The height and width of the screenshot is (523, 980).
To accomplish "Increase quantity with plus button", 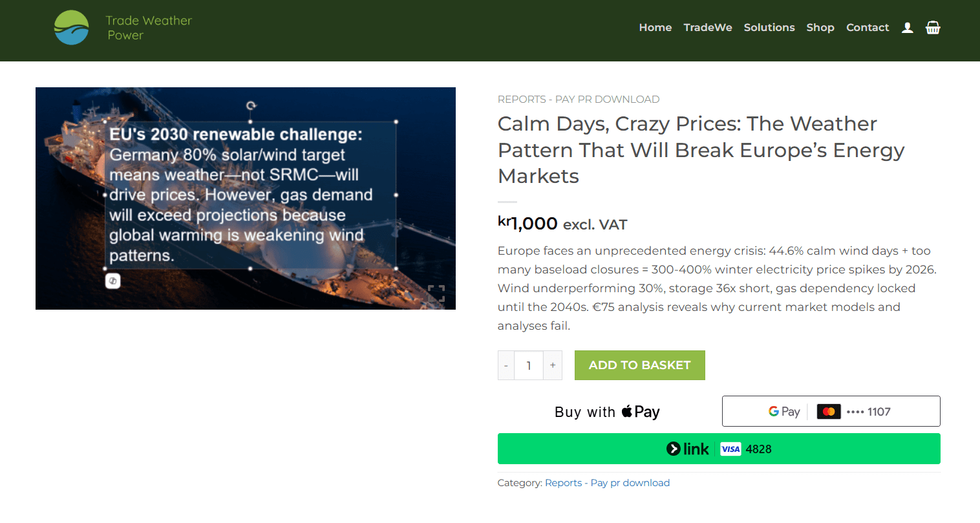I will 553,365.
